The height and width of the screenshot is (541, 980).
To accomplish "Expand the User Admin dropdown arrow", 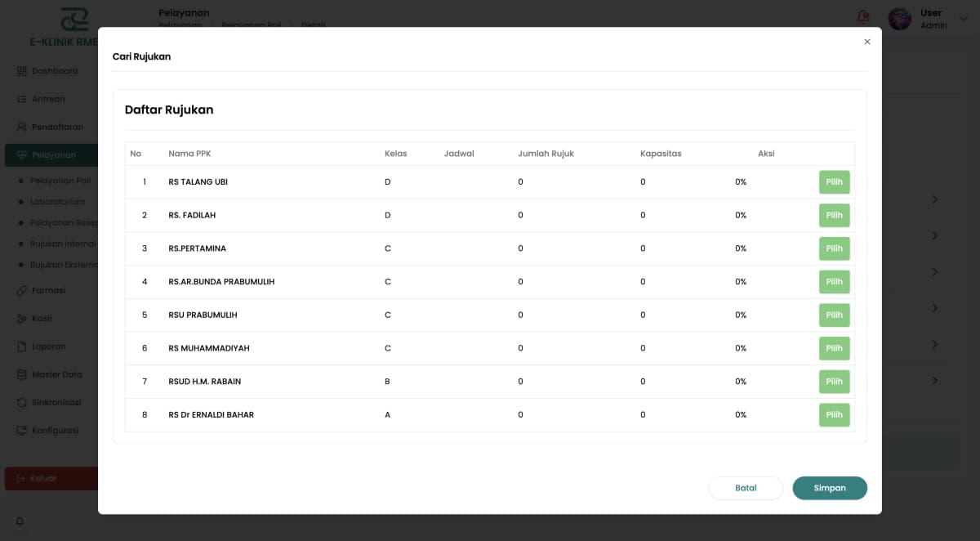I will (x=963, y=18).
